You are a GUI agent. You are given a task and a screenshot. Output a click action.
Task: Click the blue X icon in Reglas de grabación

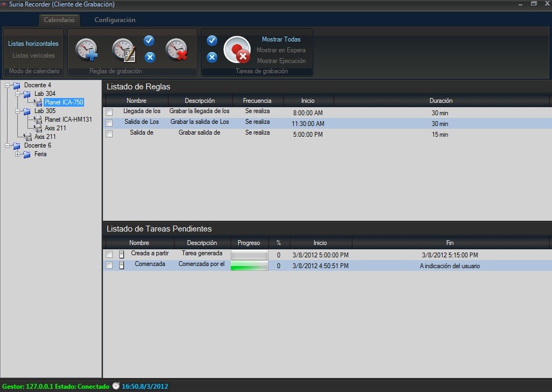coord(150,57)
